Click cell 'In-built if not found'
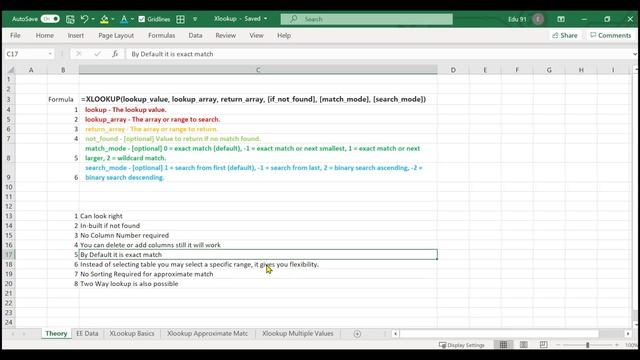 pos(258,226)
